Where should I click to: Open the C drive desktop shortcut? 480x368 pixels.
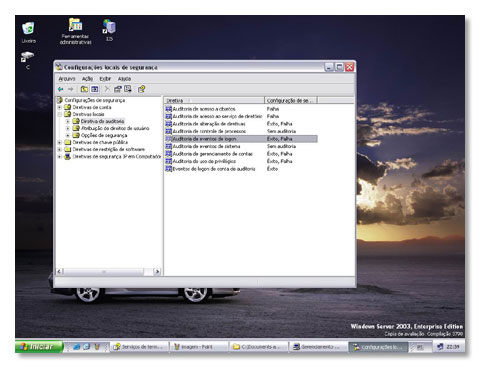[28, 60]
